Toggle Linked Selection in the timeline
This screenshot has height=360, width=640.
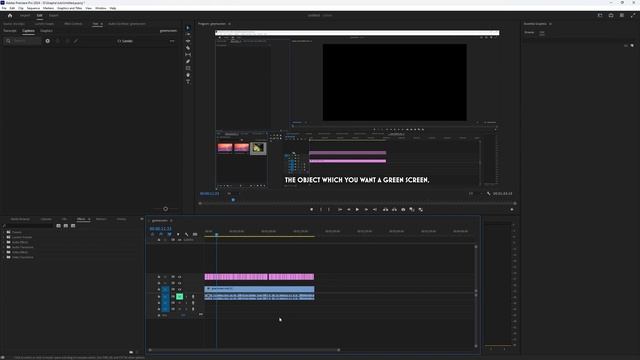pyautogui.click(x=169, y=234)
